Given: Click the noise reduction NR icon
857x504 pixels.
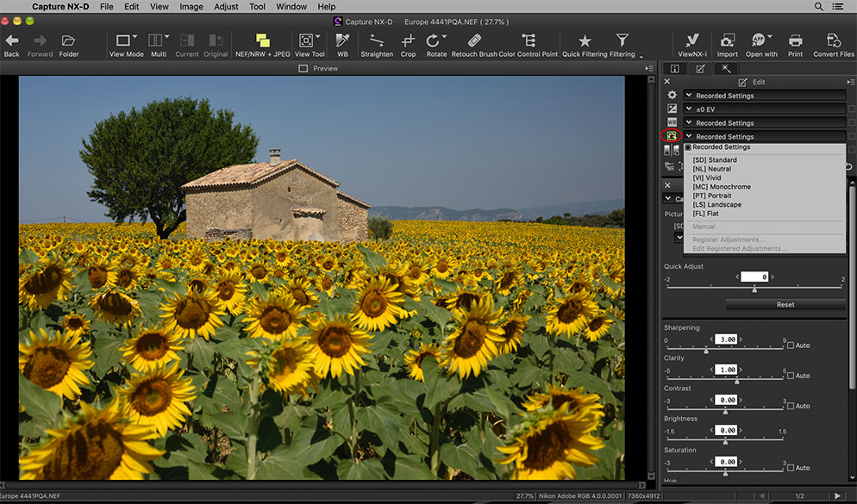Looking at the screenshot, I should click(x=669, y=165).
